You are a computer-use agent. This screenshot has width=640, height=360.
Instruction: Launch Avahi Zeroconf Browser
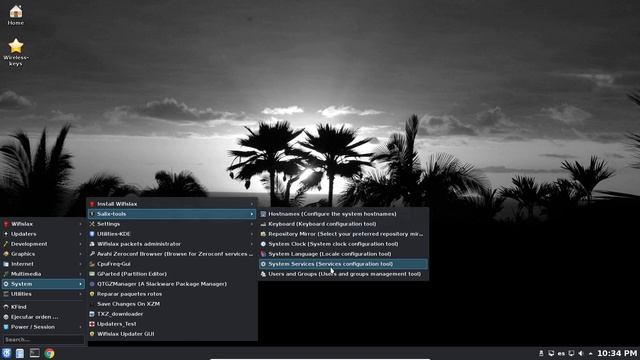click(x=172, y=254)
